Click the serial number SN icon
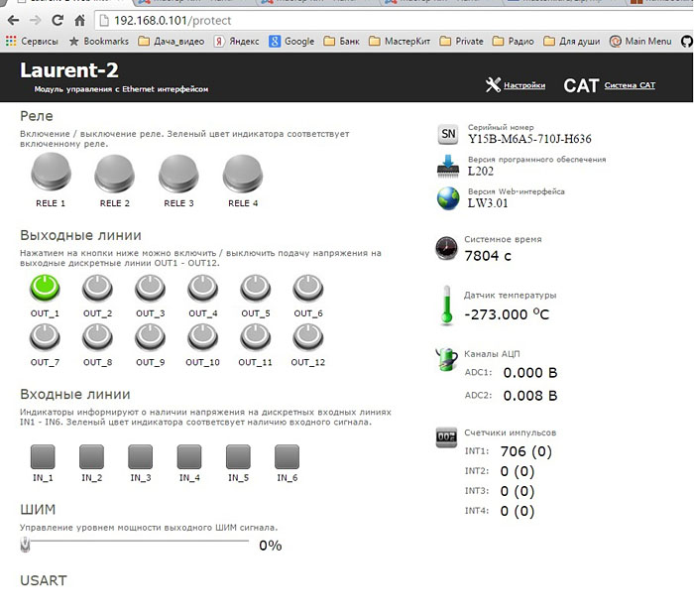This screenshot has width=694, height=616. pyautogui.click(x=448, y=134)
